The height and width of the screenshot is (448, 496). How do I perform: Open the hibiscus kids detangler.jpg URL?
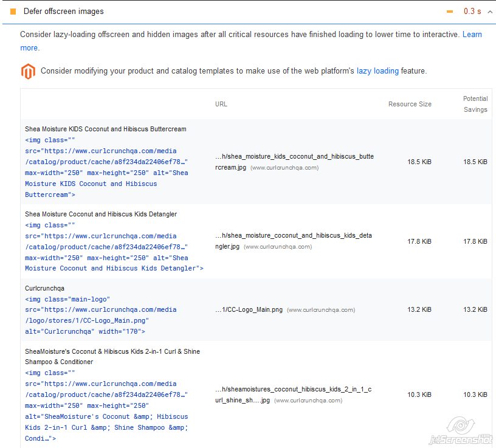pos(293,241)
